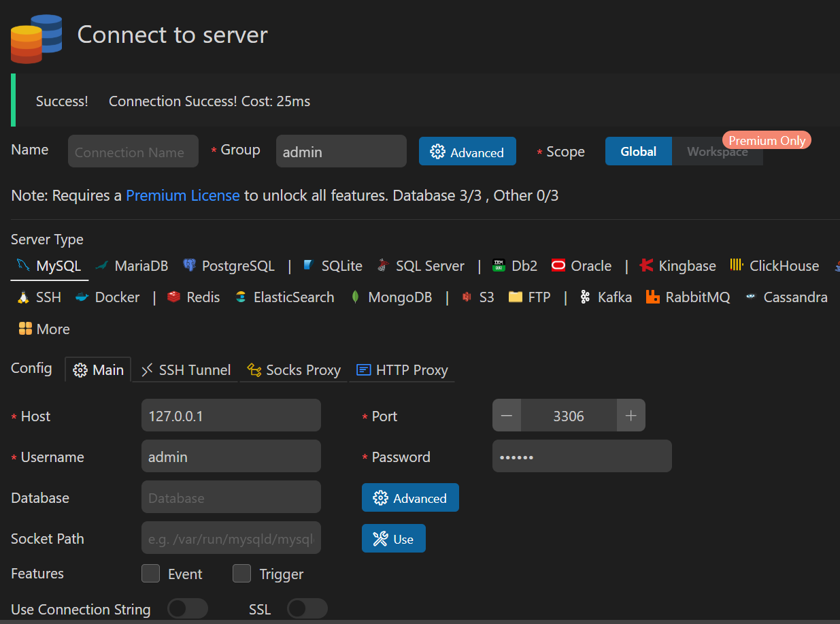The image size is (840, 624).
Task: Choose RabbitMQ server type
Action: tap(688, 297)
